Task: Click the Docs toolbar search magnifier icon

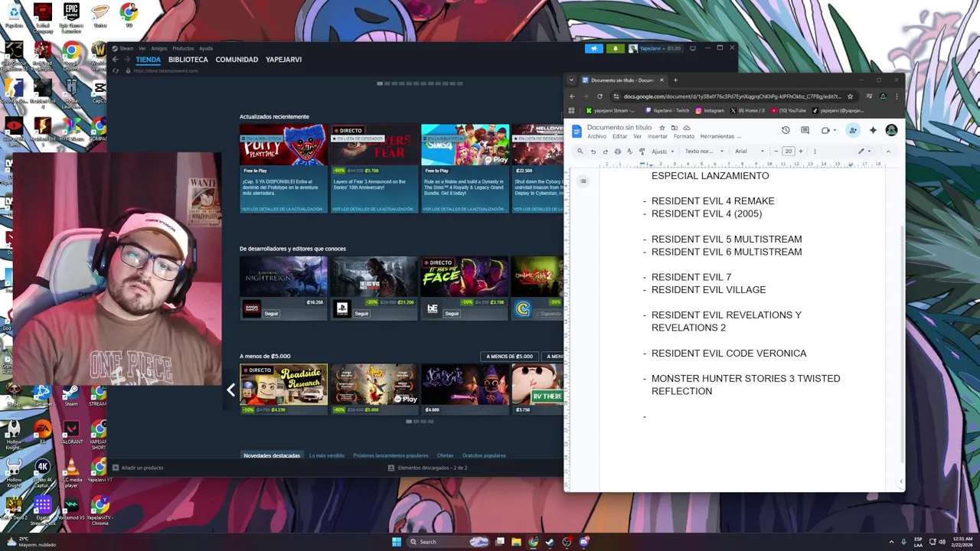Action: click(580, 152)
